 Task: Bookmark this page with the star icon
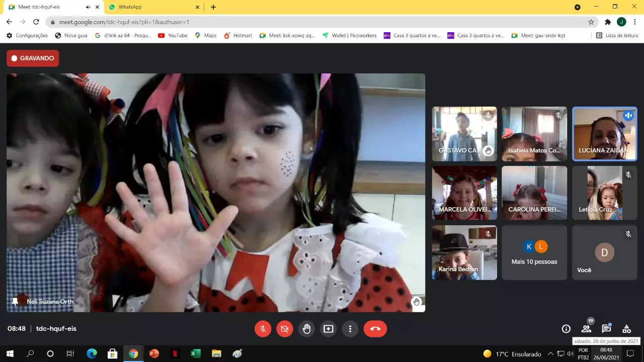coord(591,22)
